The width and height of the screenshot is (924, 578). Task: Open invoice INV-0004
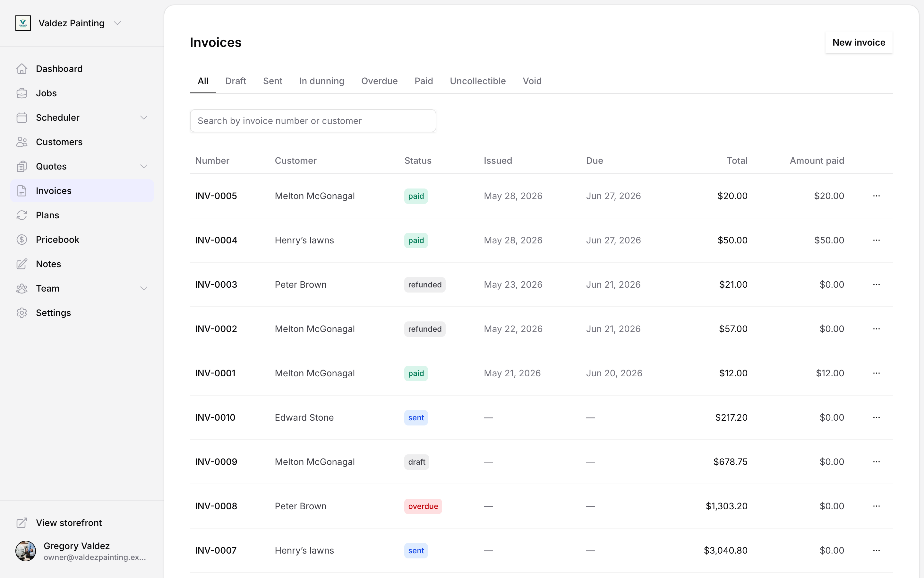(216, 241)
